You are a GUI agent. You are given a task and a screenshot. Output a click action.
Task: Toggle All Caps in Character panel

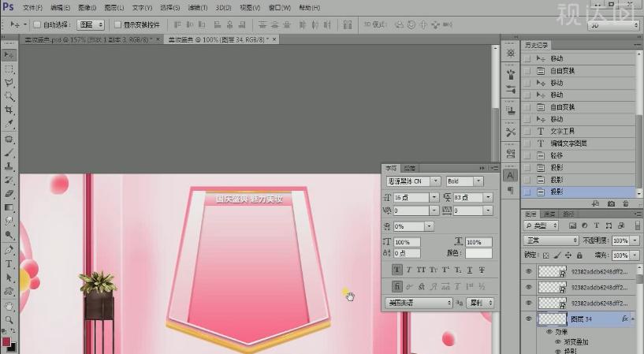(x=421, y=270)
